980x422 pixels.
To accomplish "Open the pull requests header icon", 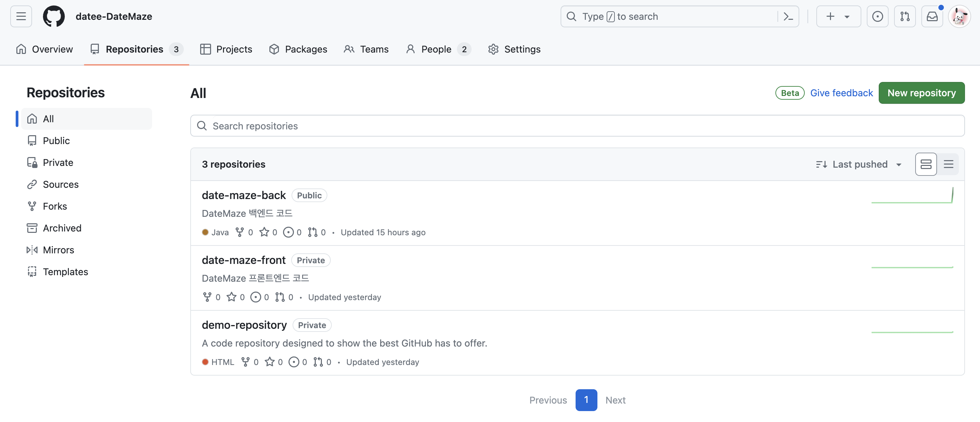I will pyautogui.click(x=905, y=16).
